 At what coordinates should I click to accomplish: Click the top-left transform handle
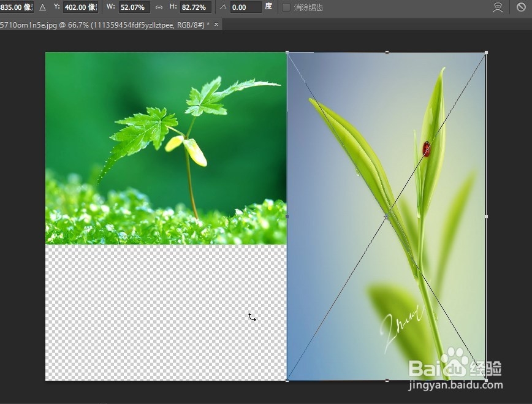coord(287,53)
